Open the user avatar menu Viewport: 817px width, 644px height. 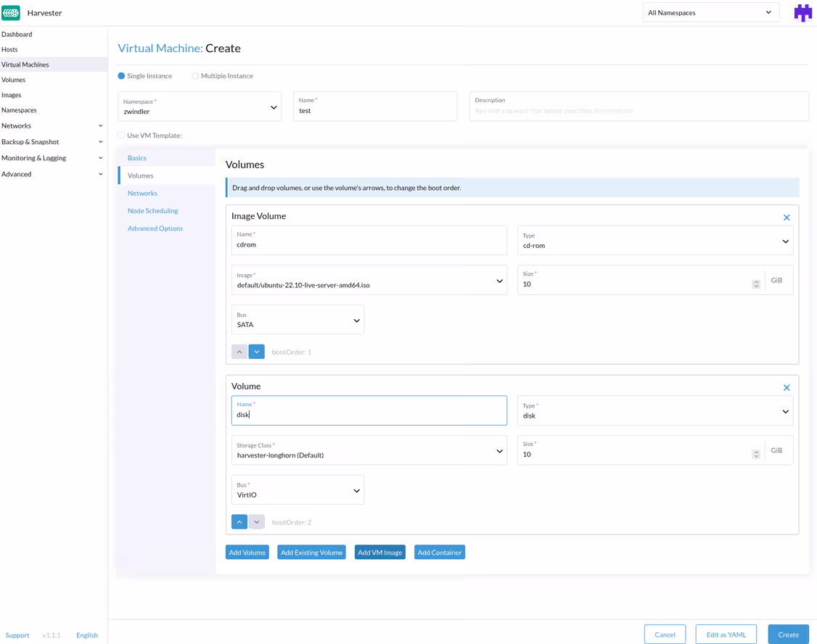(x=802, y=13)
